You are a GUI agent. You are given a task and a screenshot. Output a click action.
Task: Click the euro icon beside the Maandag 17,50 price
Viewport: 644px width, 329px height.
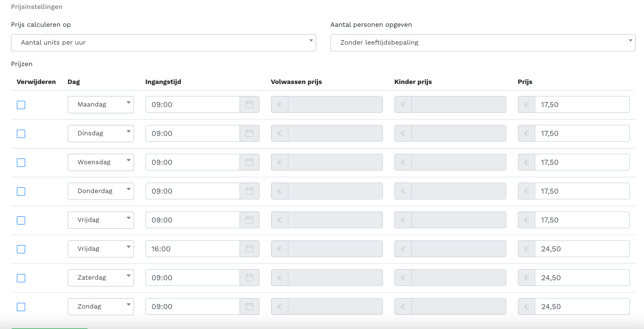526,105
